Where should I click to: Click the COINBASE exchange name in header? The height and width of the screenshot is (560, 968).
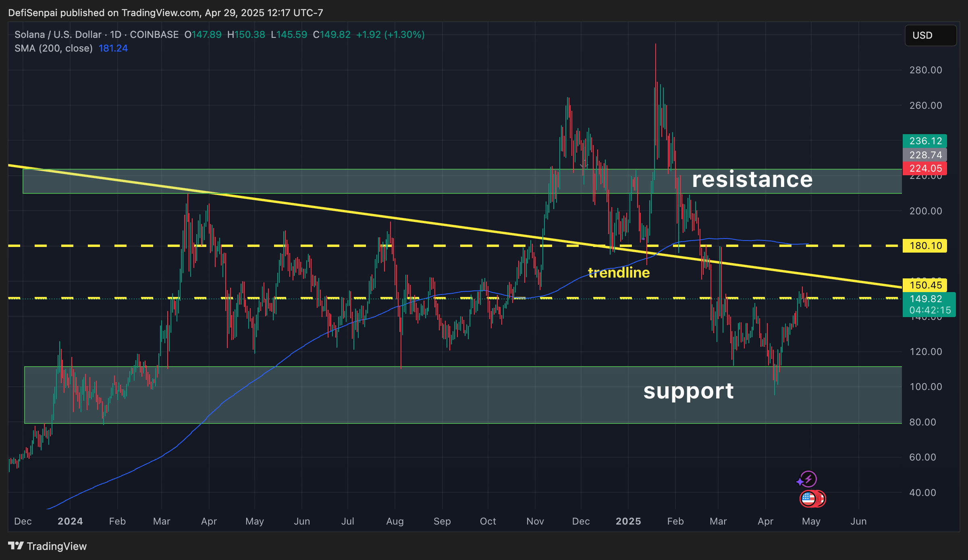[x=154, y=35]
